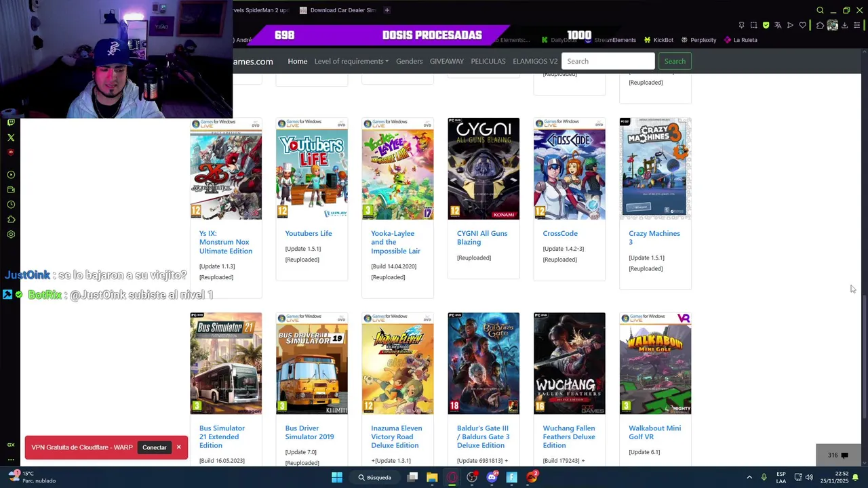Click CrossCode title link

point(560,233)
